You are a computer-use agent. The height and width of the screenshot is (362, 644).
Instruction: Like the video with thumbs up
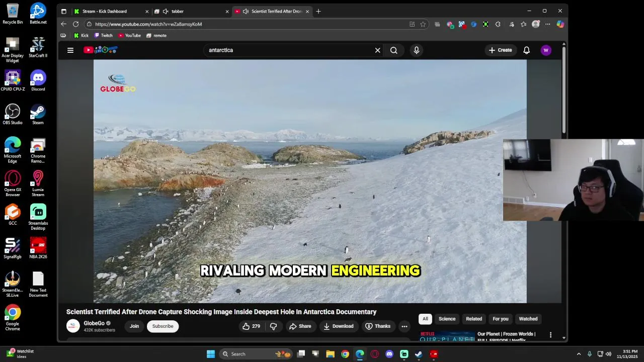pos(252,326)
